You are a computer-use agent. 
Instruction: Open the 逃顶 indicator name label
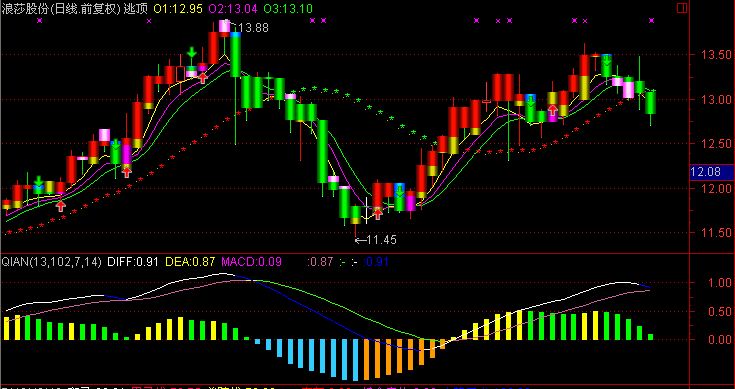[x=135, y=9]
